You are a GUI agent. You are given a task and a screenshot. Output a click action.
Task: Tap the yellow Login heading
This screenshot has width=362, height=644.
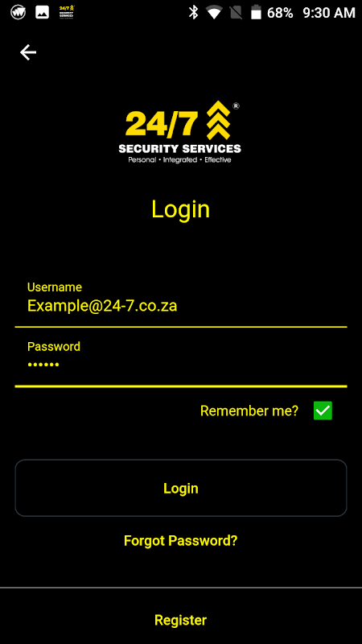pyautogui.click(x=180, y=209)
